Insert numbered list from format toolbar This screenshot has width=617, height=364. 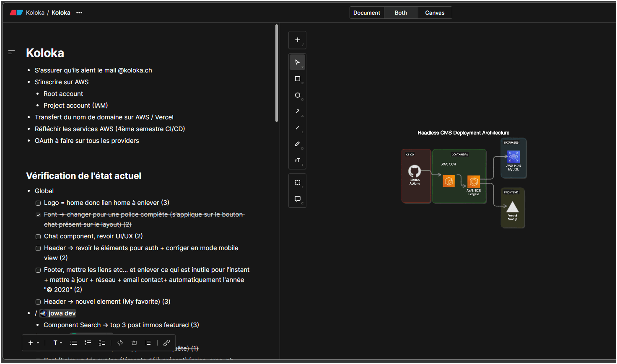point(88,343)
